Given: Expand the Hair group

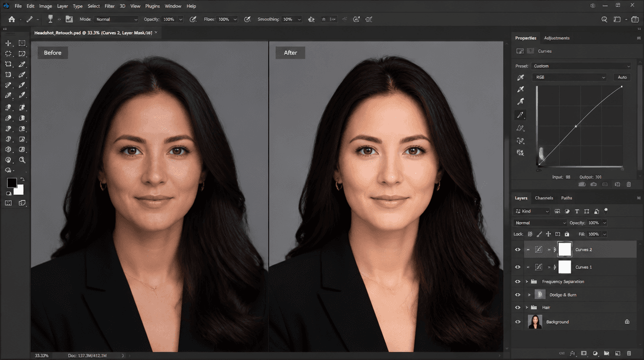Looking at the screenshot, I should (x=527, y=307).
